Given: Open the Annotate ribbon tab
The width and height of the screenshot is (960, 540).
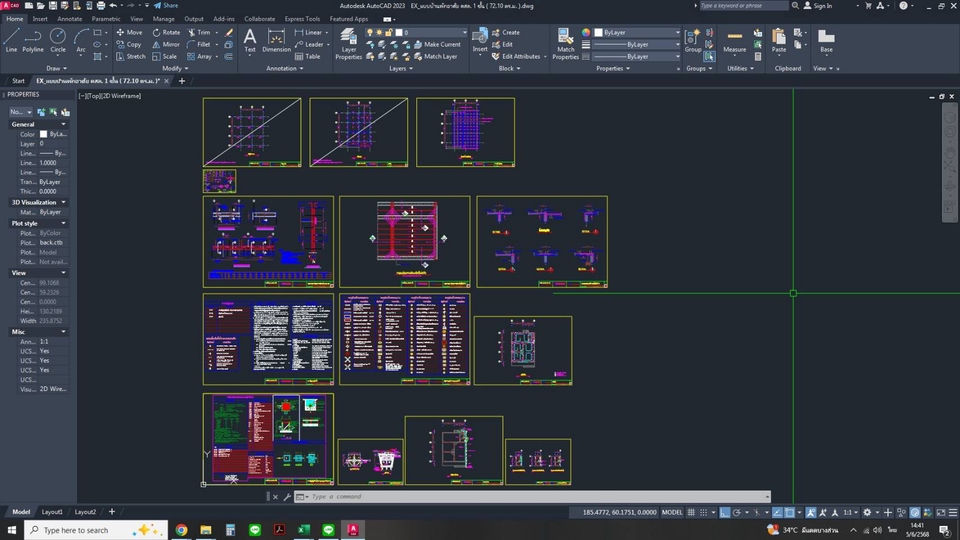Looking at the screenshot, I should pos(69,19).
